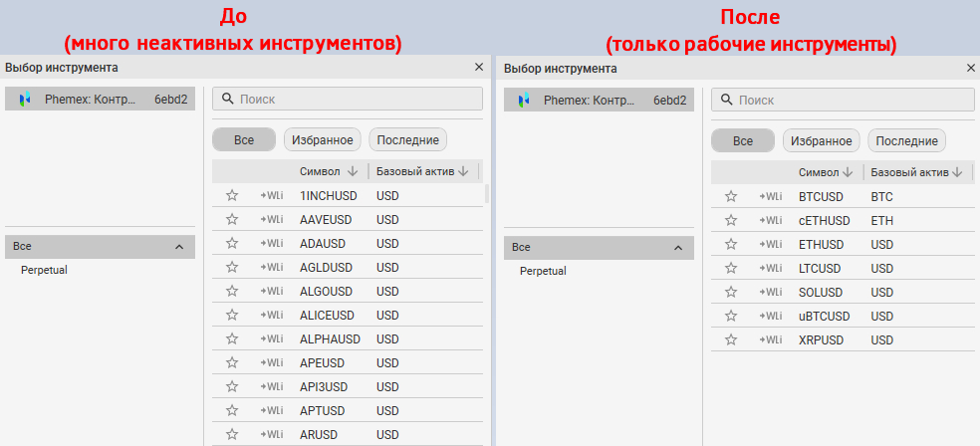This screenshot has height=446, width=980.
Task: Click ETH base asset cell of cETHUSD
Action: (881, 220)
